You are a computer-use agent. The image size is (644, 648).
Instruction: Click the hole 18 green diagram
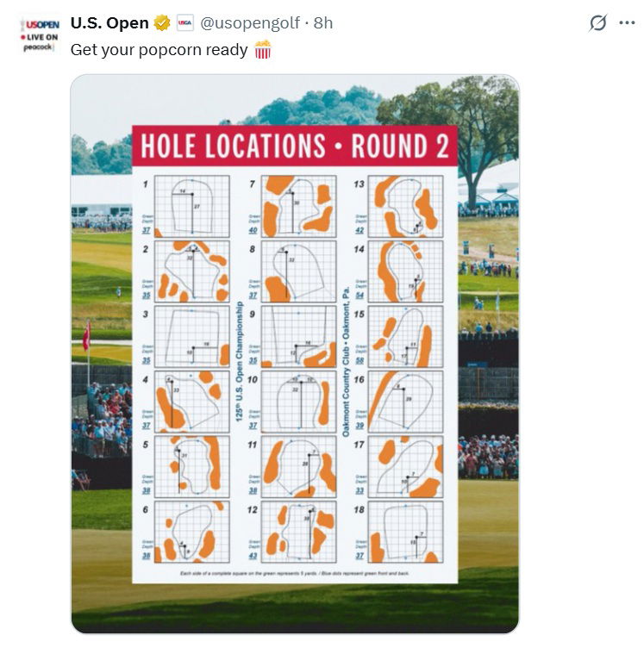[x=405, y=532]
